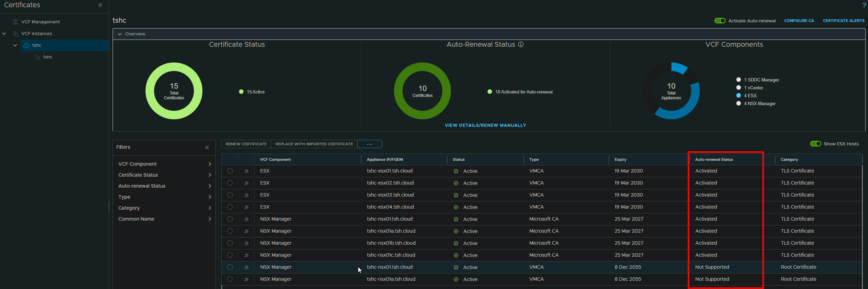This screenshot has width=868, height=289.
Task: Expand row details for tshc-esx01.tsh.cloud
Action: point(246,171)
